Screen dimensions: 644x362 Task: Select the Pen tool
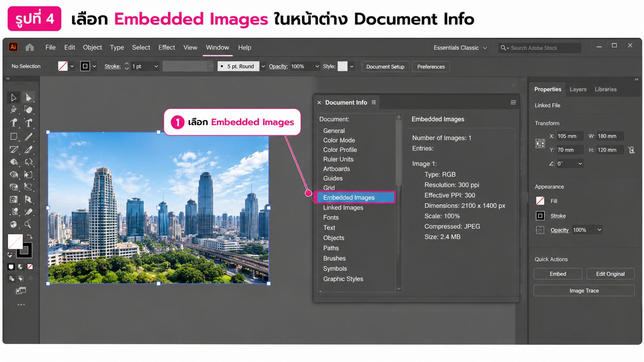point(13,110)
